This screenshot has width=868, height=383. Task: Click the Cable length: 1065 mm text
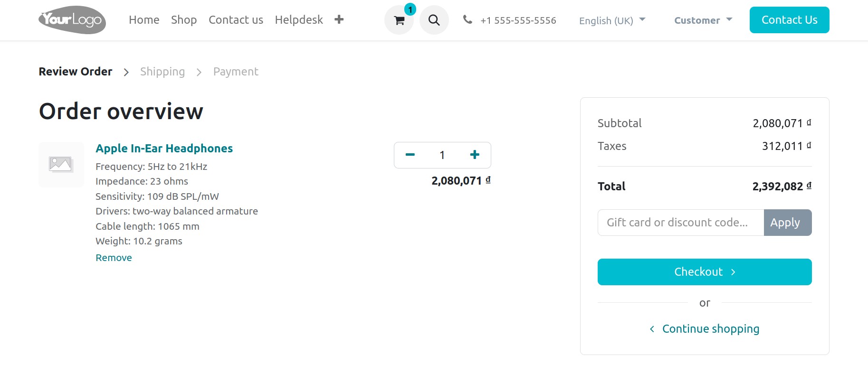(x=147, y=226)
